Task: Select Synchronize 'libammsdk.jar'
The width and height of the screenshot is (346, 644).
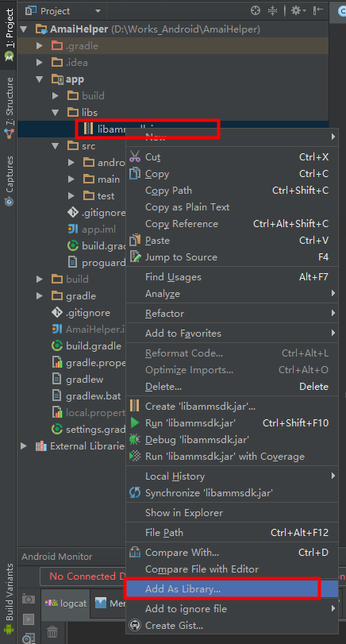Action: pos(232,492)
